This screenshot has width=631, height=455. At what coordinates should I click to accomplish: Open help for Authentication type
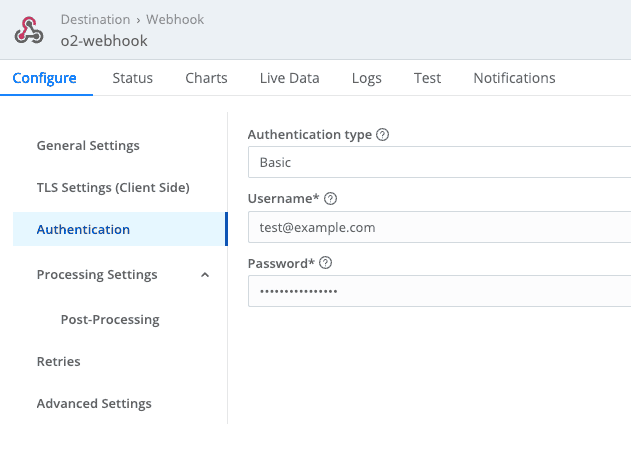click(x=382, y=135)
